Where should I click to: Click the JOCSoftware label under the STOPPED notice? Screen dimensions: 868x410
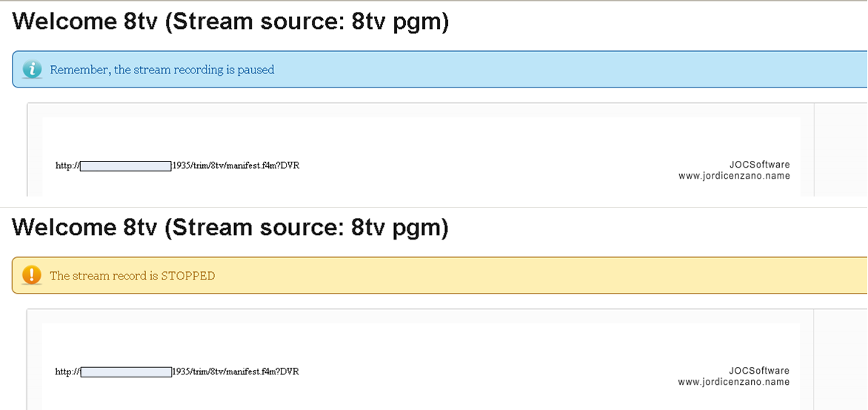759,371
